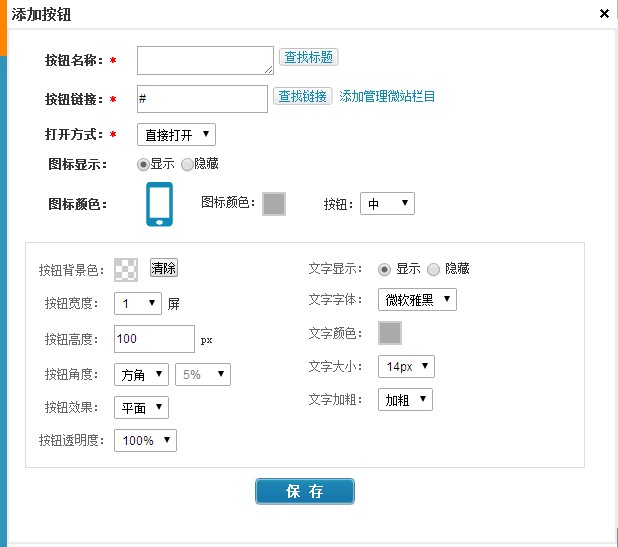Viewport: 618px width, 547px height.
Task: Click the 查找标题 button
Action: [307, 58]
